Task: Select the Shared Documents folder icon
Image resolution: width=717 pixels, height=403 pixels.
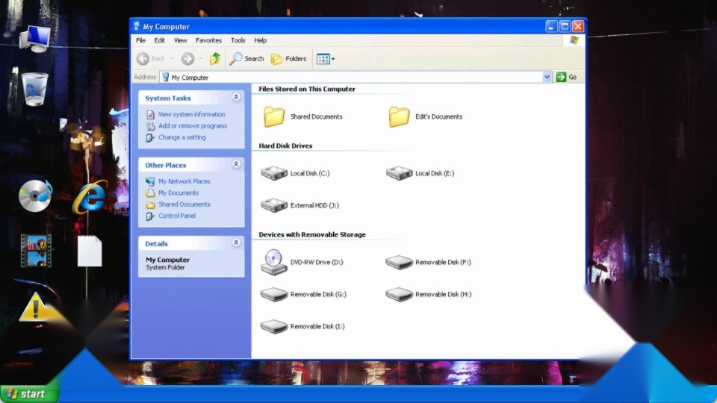Action: [x=274, y=117]
